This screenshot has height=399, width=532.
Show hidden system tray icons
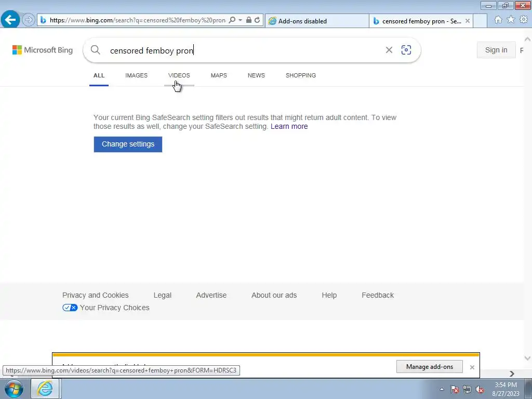[x=442, y=389]
